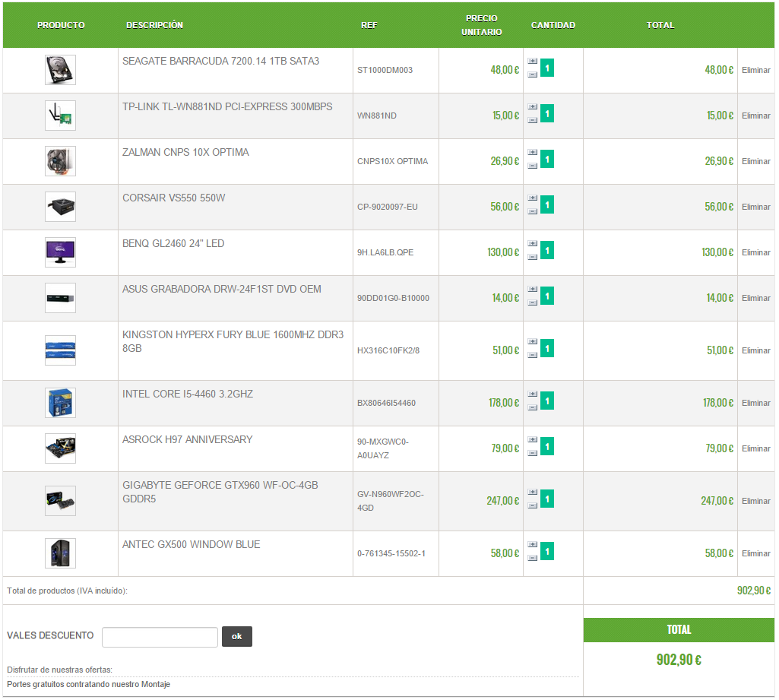This screenshot has width=779, height=700.
Task: Open Zalman CPU cooler thumbnail
Action: 60,161
